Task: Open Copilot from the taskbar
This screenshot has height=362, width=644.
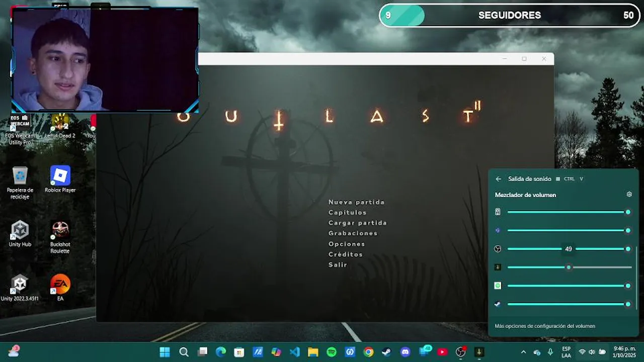Action: [x=276, y=352]
